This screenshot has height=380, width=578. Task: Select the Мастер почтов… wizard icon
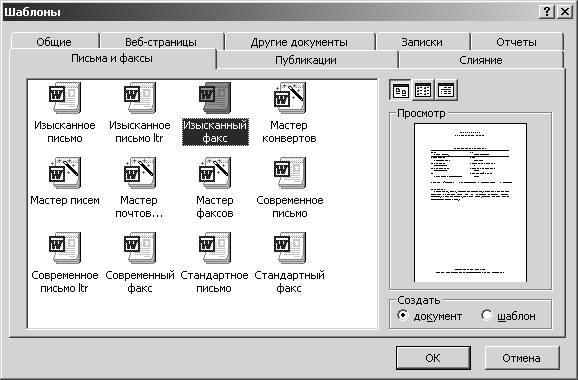point(140,173)
